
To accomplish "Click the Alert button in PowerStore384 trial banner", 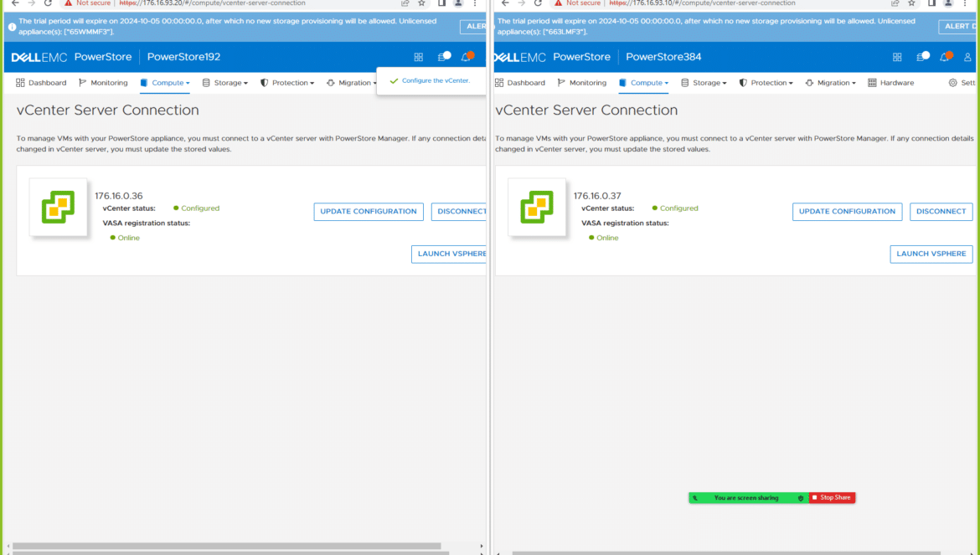I will (x=957, y=27).
